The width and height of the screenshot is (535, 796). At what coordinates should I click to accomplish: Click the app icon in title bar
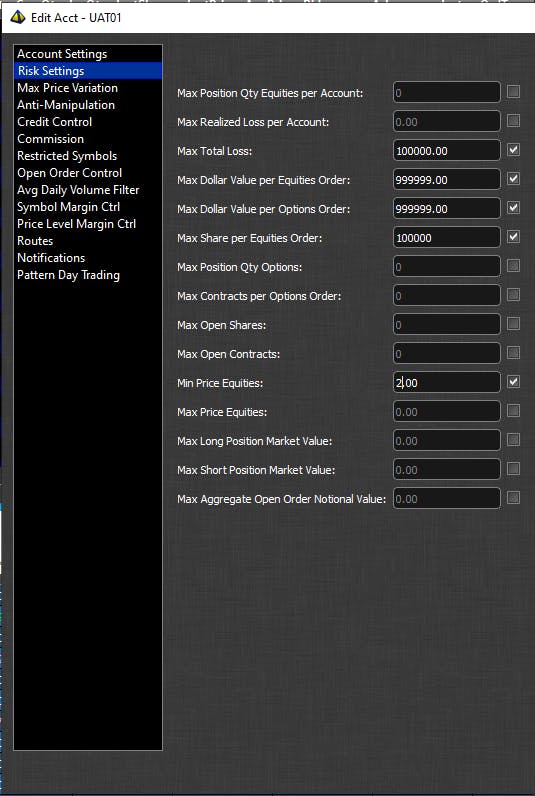pos(18,17)
